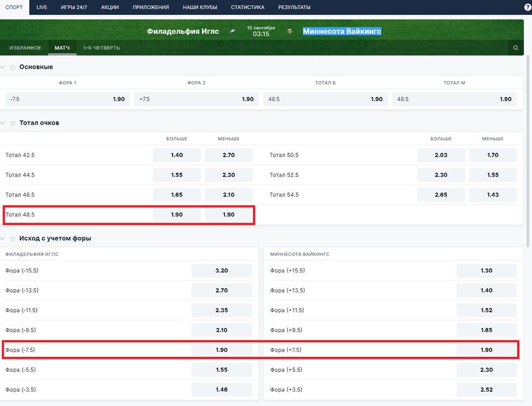Favorite the Основные section with star

point(12,67)
